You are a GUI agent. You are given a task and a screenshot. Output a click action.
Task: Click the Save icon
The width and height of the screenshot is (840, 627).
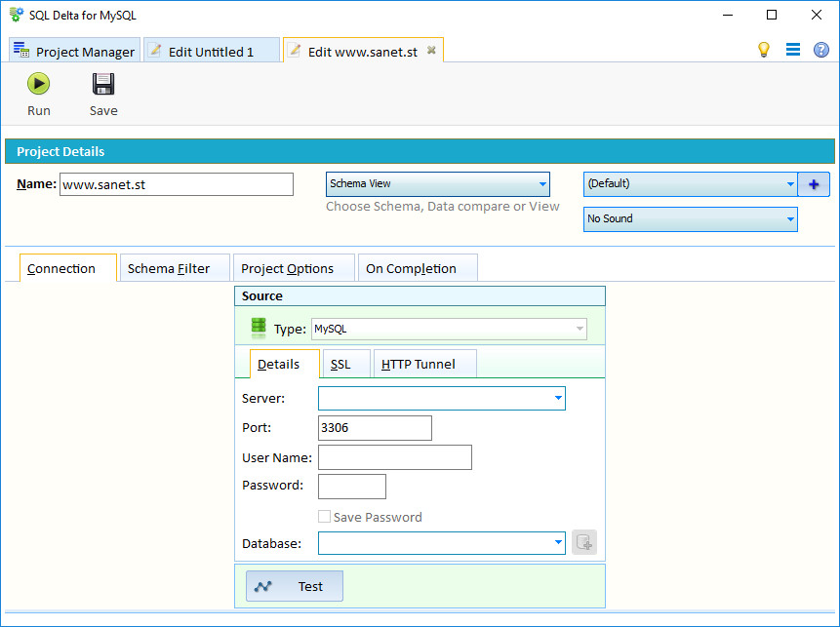click(102, 84)
